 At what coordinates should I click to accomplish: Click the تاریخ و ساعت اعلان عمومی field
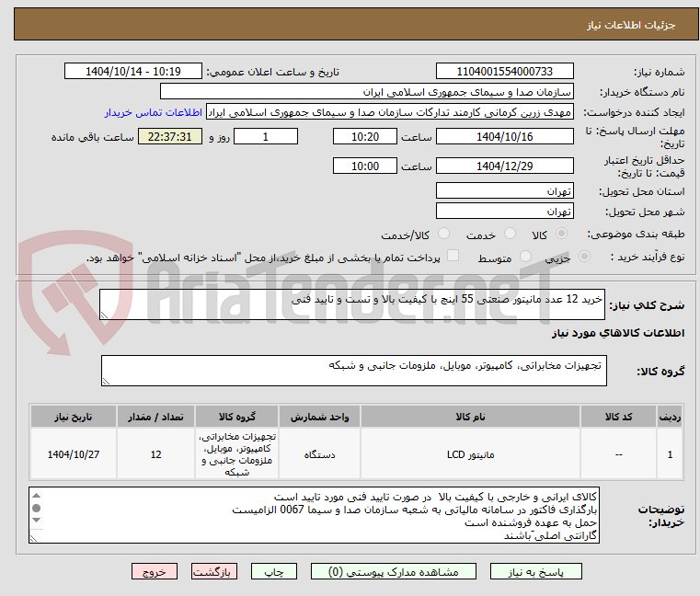click(x=133, y=72)
